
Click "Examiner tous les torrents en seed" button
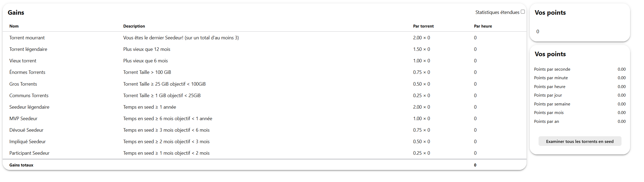point(579,141)
